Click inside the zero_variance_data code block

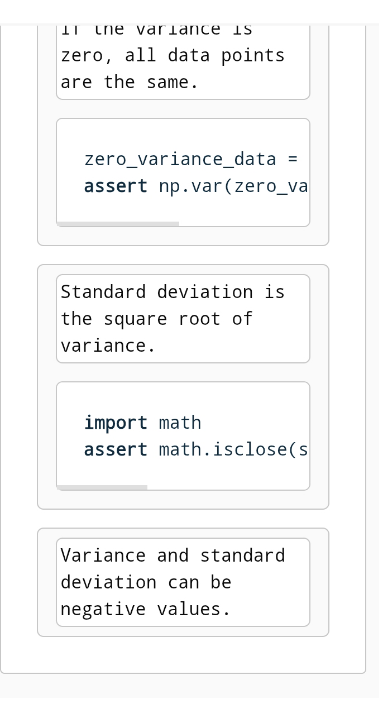coord(183,172)
